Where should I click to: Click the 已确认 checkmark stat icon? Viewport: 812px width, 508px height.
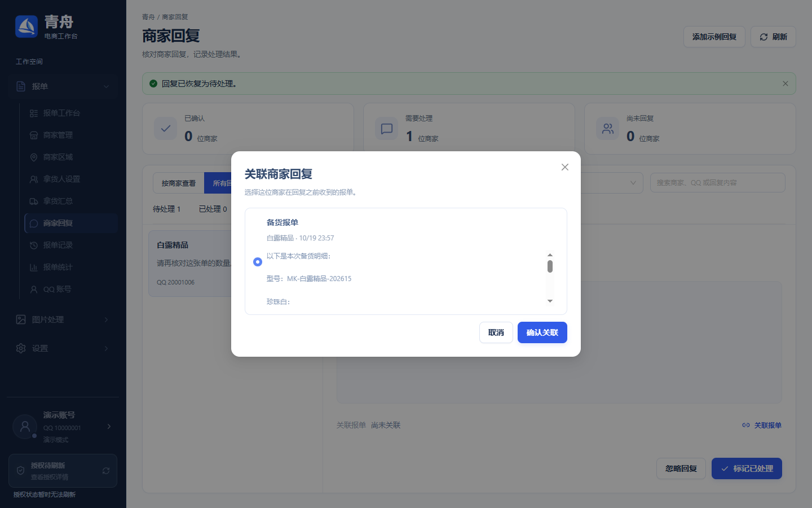pos(166,129)
